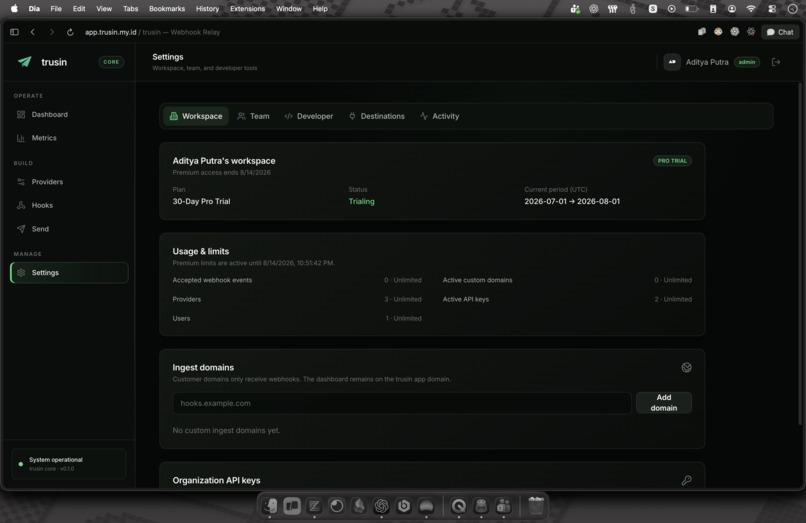
Task: Click the battery icon in menu bar
Action: point(692,9)
